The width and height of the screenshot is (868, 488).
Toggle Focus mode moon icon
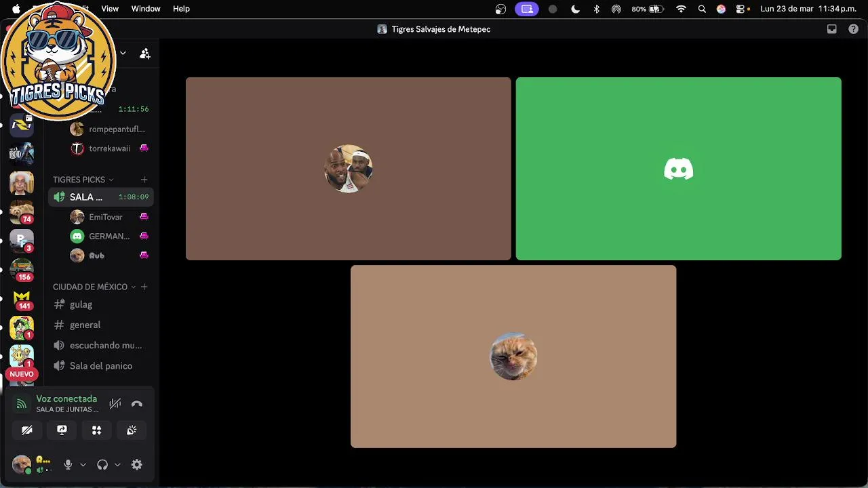click(575, 9)
